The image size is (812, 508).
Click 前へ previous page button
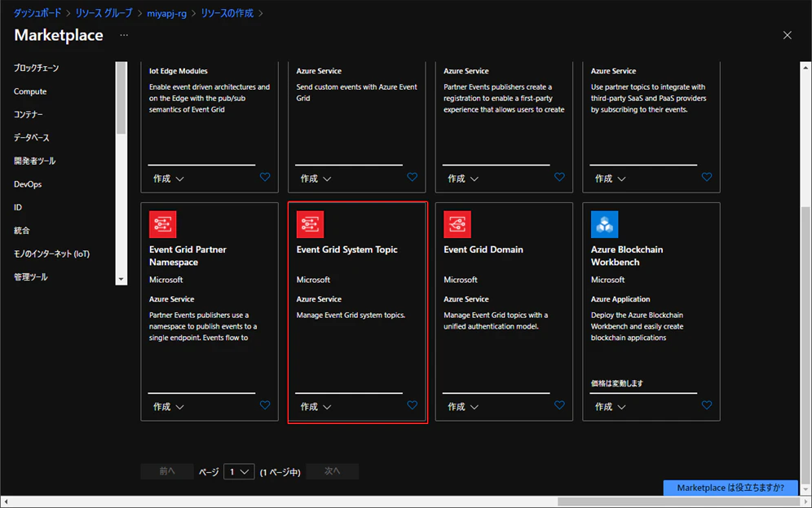167,471
